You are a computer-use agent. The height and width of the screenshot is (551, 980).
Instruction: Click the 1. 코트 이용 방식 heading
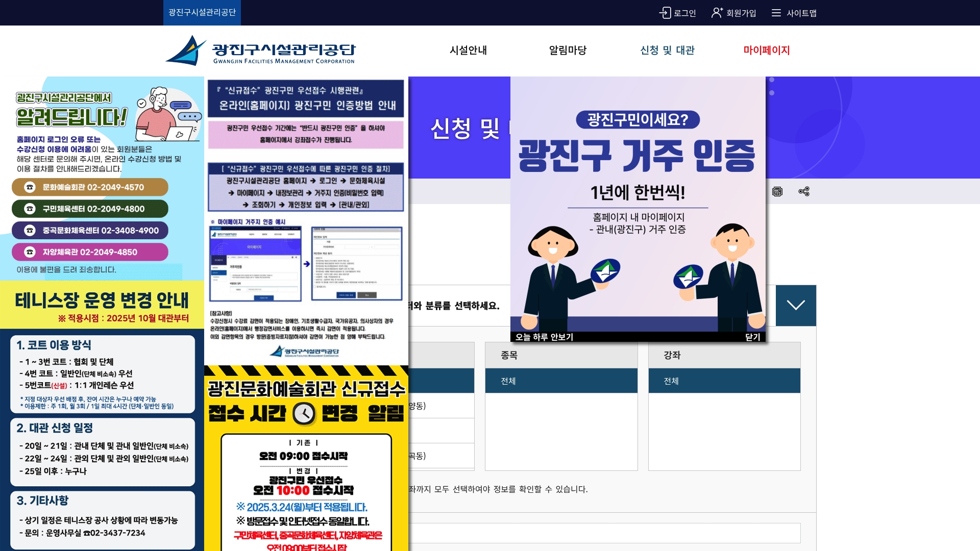coord(54,345)
